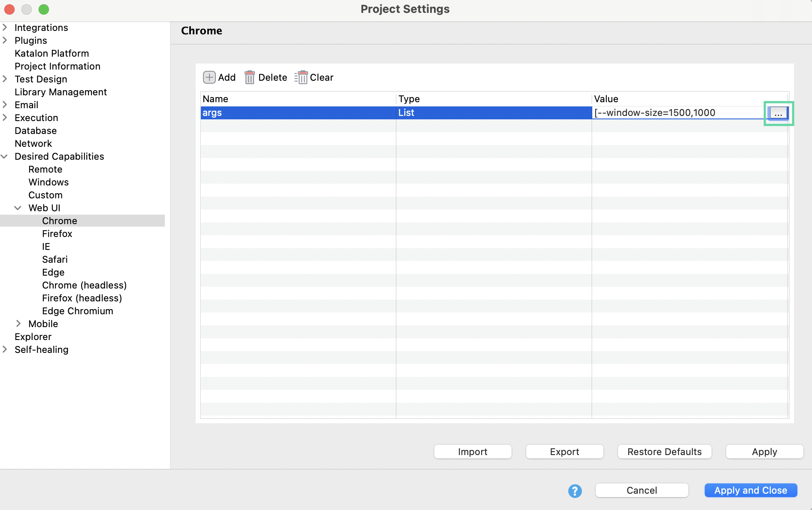Screen dimensions: 812x510
Task: Click the Import button
Action: tap(473, 452)
